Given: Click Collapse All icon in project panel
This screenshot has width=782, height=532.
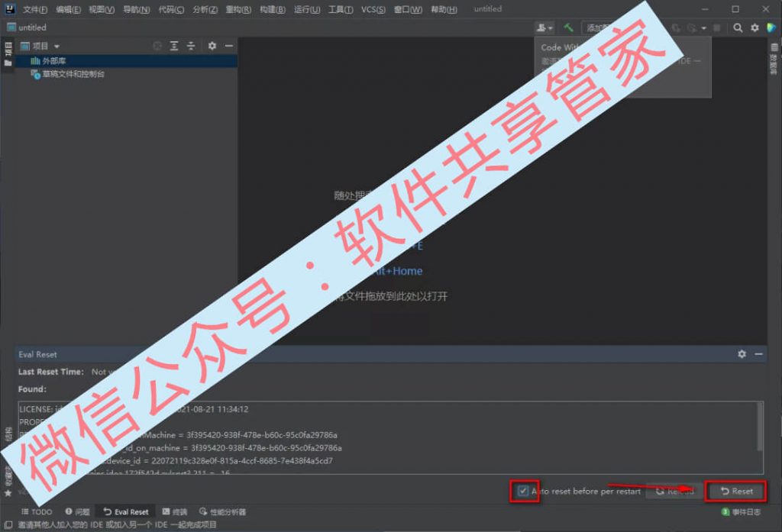Looking at the screenshot, I should (190, 46).
